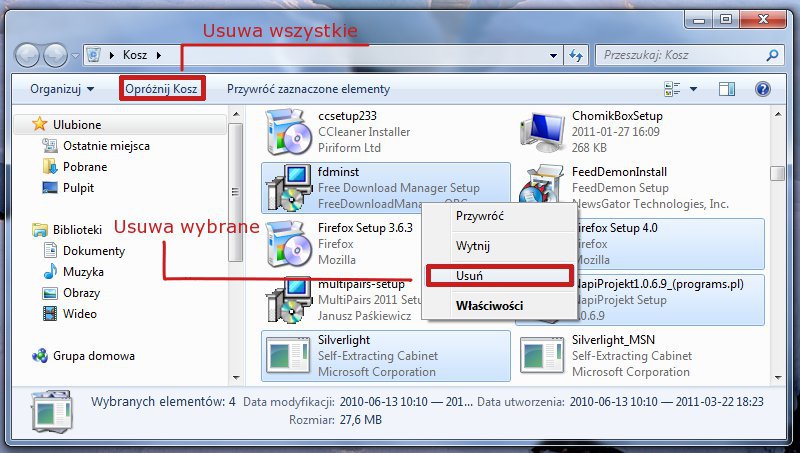Click the Grupa domowa icon
This screenshot has height=453, width=800.
coord(40,356)
